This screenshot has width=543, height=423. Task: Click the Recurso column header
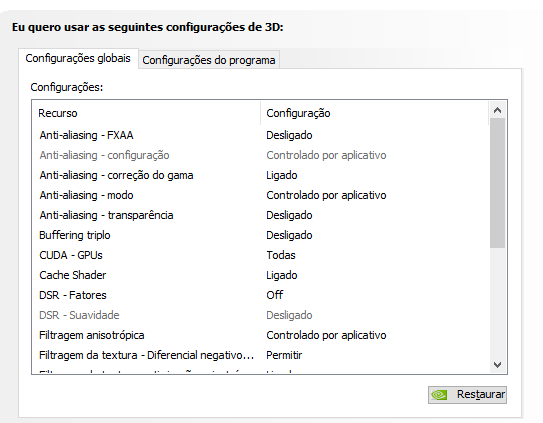[x=146, y=113]
